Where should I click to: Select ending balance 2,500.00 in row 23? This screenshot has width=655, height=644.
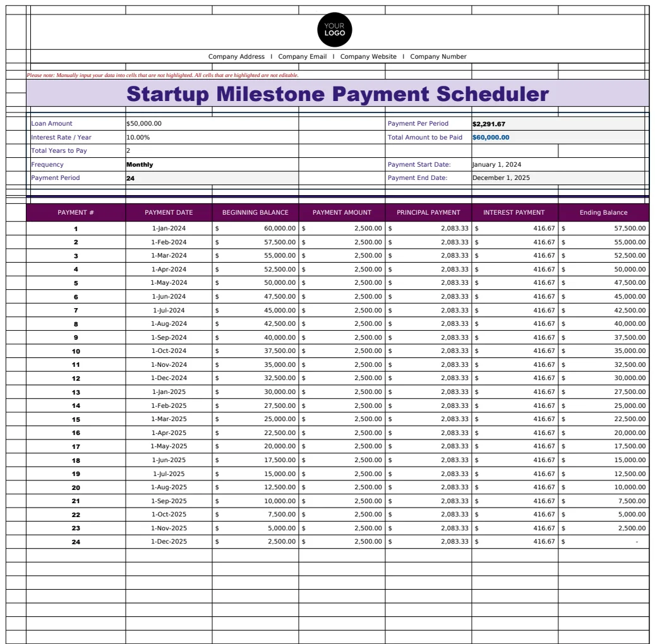pyautogui.click(x=603, y=528)
